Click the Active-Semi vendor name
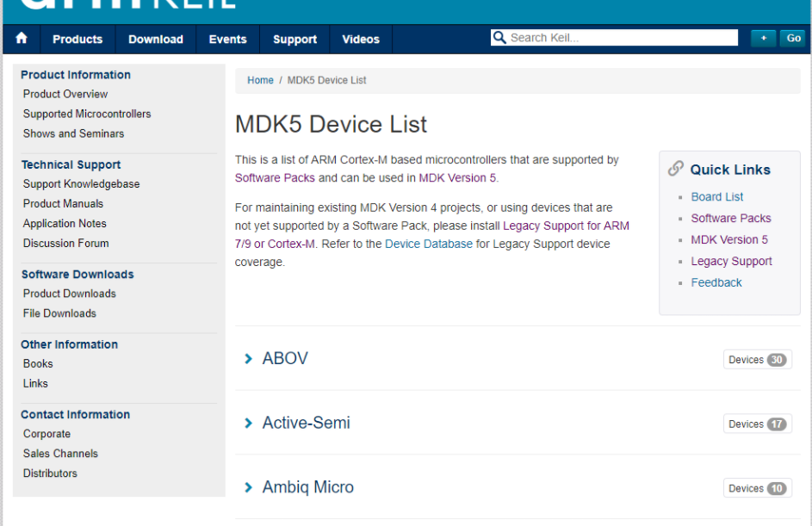 (306, 423)
